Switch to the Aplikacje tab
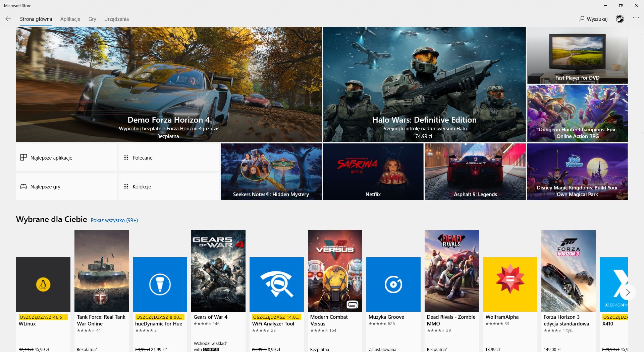644x352 pixels. pyautogui.click(x=70, y=19)
